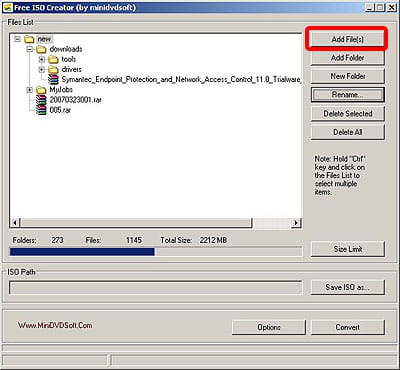The image size is (400, 370).
Task: Click the 'new' root folder icon
Action: (29, 39)
